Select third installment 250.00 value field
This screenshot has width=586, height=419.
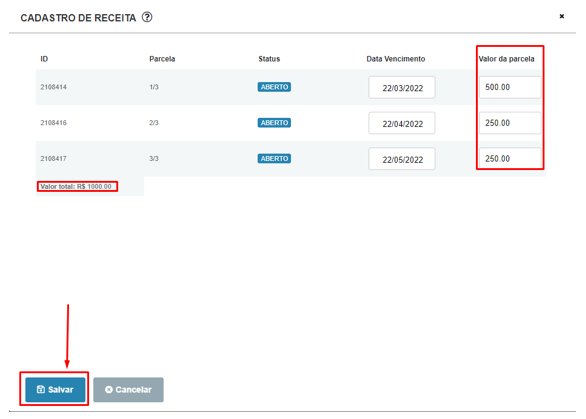click(x=510, y=158)
